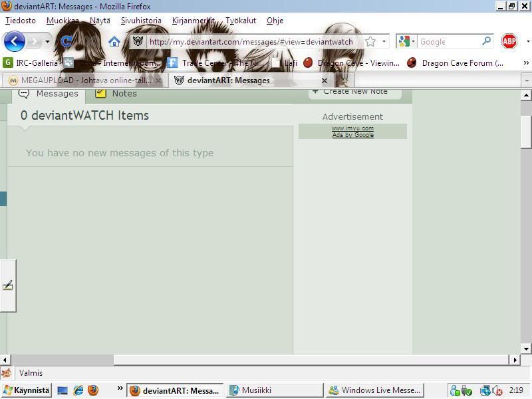Open the Ohje menu

(x=275, y=21)
